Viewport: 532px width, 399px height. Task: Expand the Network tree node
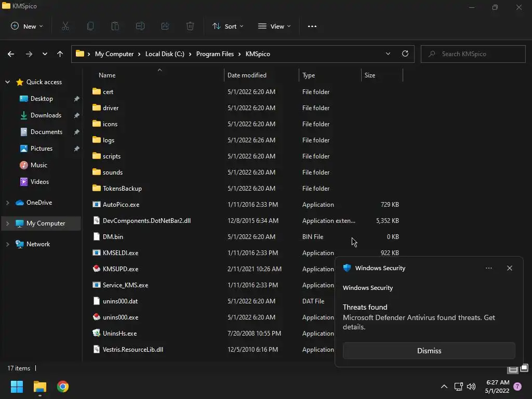click(x=7, y=244)
